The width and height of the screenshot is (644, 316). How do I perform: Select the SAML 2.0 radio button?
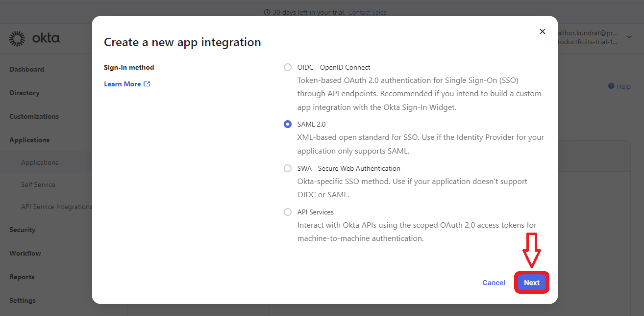coord(288,124)
